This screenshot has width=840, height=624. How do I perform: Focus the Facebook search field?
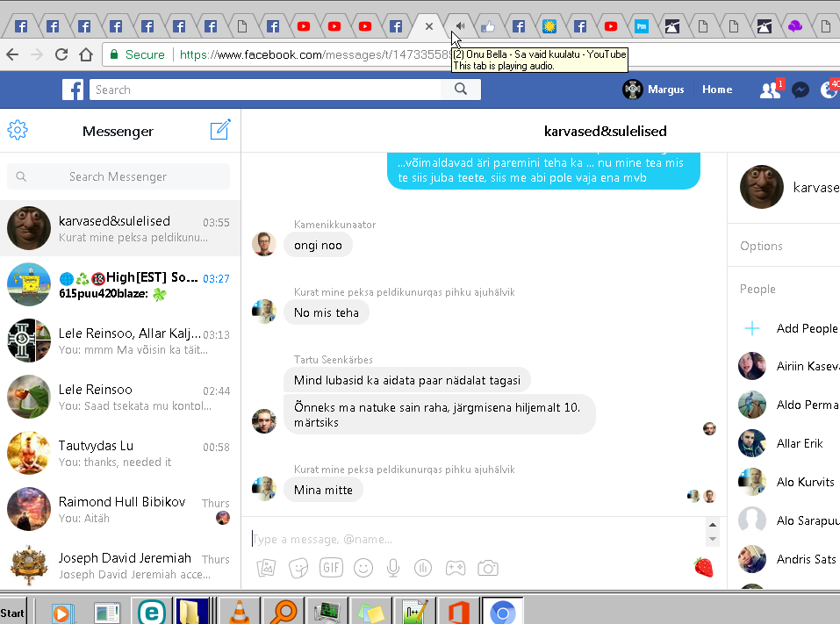click(x=265, y=90)
